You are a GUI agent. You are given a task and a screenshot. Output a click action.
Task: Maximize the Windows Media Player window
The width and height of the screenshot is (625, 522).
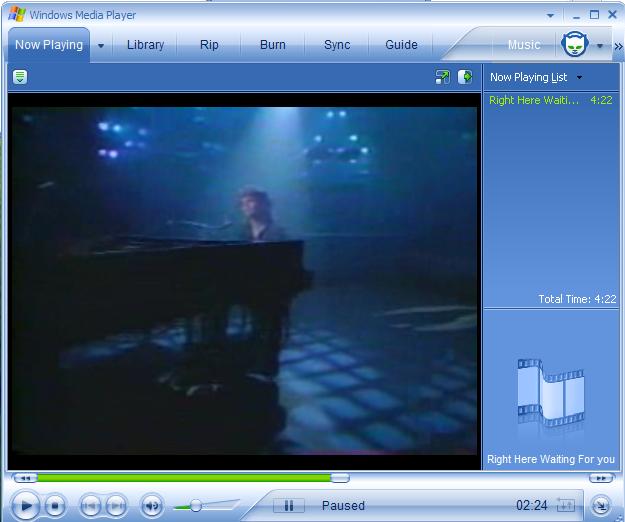pos(594,15)
